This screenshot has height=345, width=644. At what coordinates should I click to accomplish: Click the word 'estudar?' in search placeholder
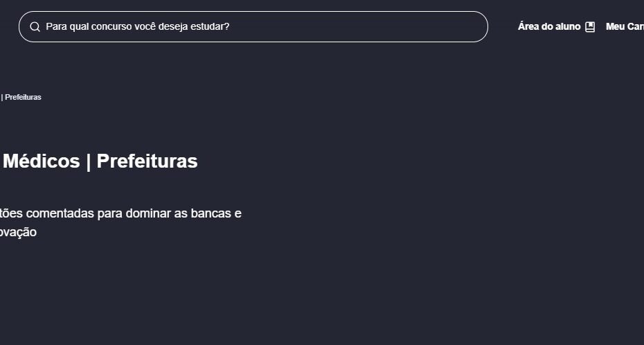[x=213, y=27]
